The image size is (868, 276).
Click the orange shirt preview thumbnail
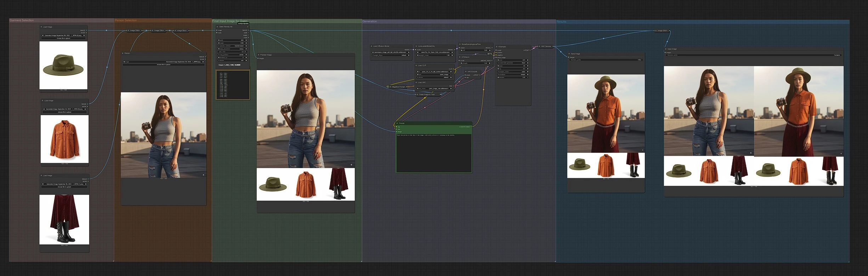pyautogui.click(x=64, y=139)
